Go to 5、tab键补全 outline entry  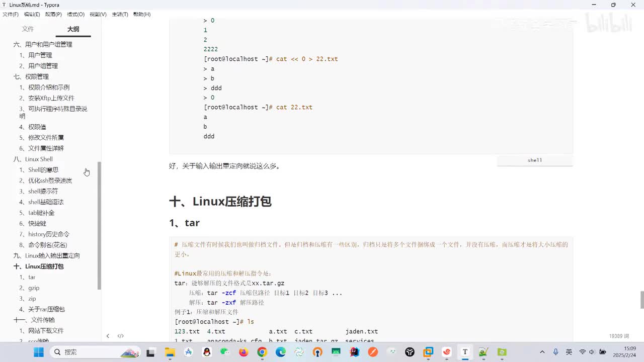point(37,213)
